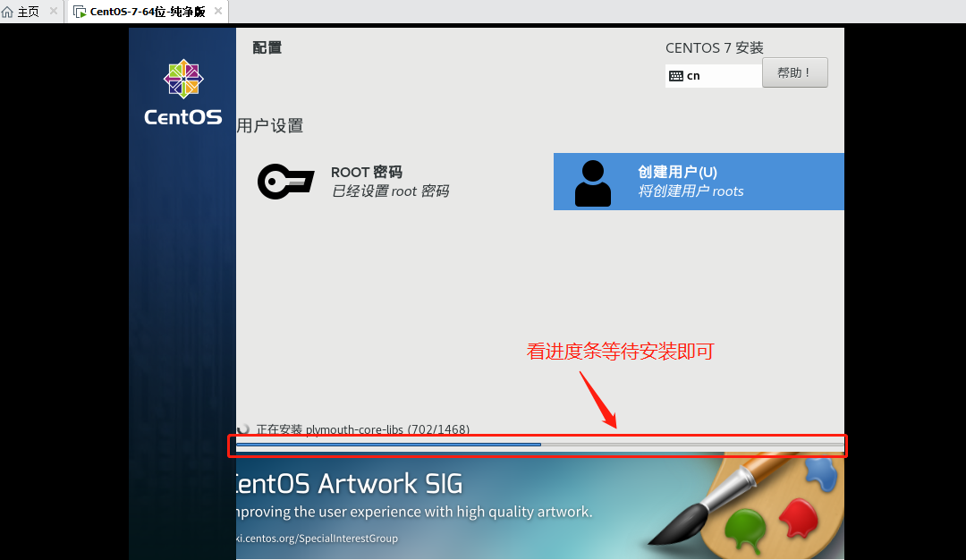Click the paintbrush palette artwork image
The width and height of the screenshot is (966, 560).
[x=745, y=505]
